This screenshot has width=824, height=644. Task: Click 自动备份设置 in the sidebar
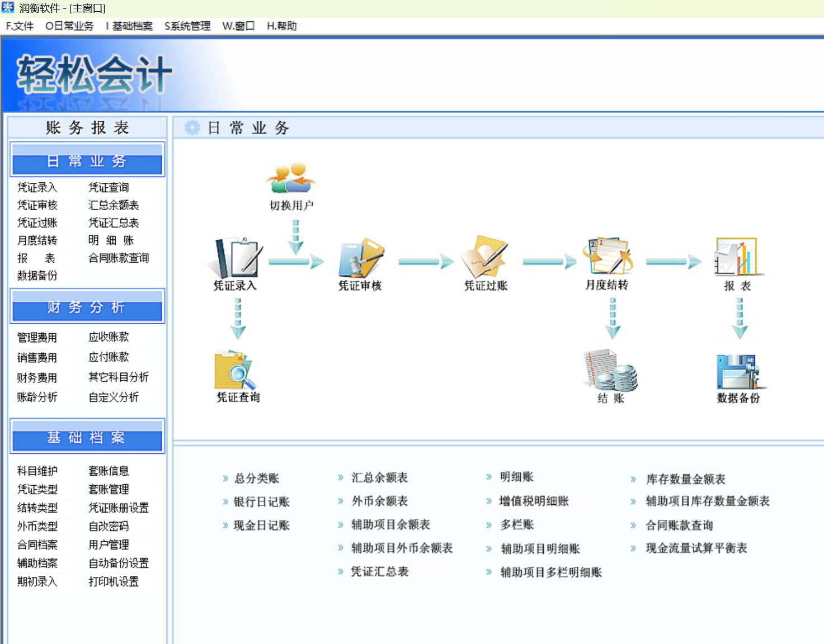tap(119, 563)
